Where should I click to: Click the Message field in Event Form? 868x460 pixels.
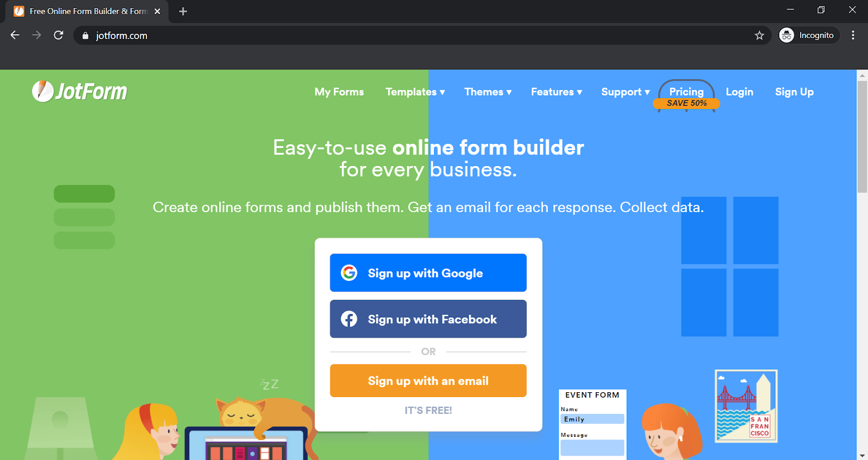592,448
